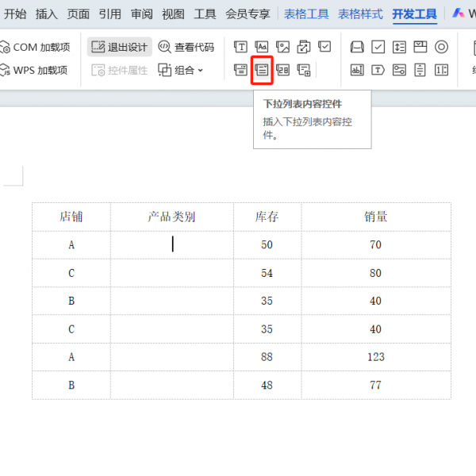This screenshot has width=476, height=476.
Task: Open the 审阅 tab
Action: click(142, 13)
